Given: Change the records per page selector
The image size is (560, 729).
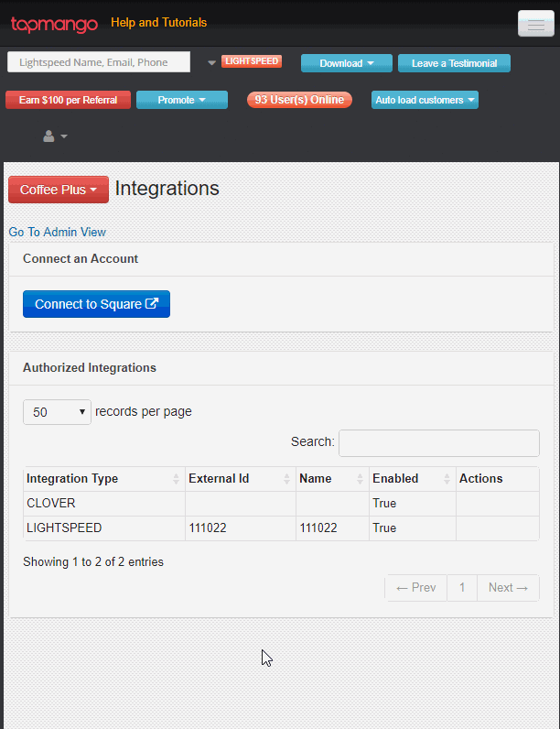Looking at the screenshot, I should (x=57, y=412).
